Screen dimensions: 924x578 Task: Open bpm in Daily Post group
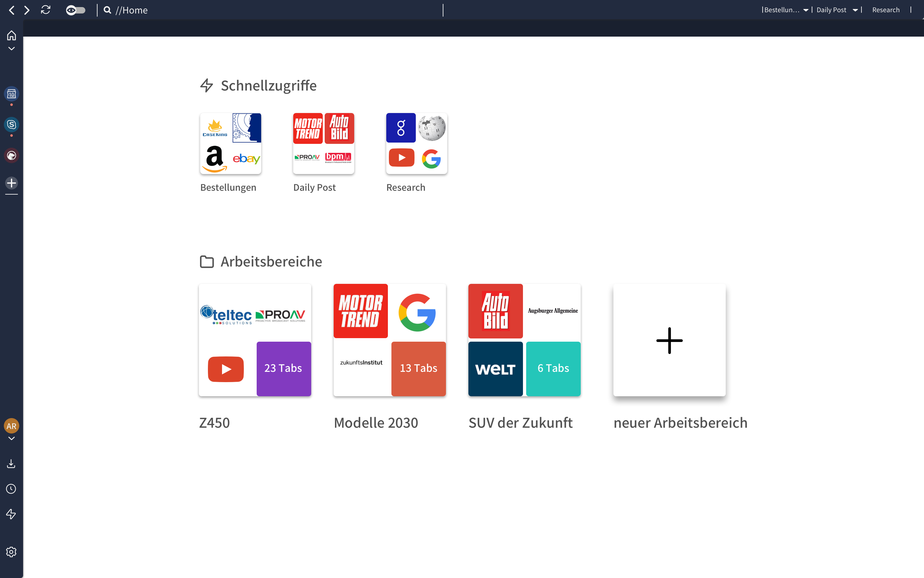(338, 157)
